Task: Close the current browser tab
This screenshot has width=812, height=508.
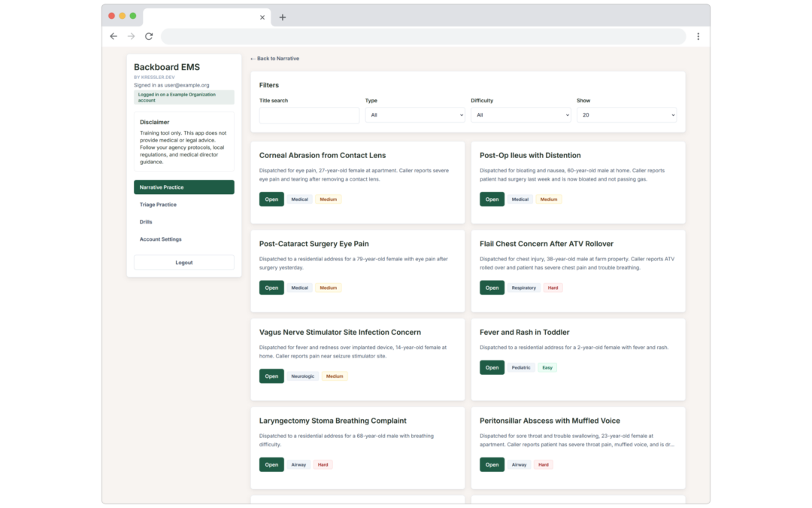Action: (262, 17)
